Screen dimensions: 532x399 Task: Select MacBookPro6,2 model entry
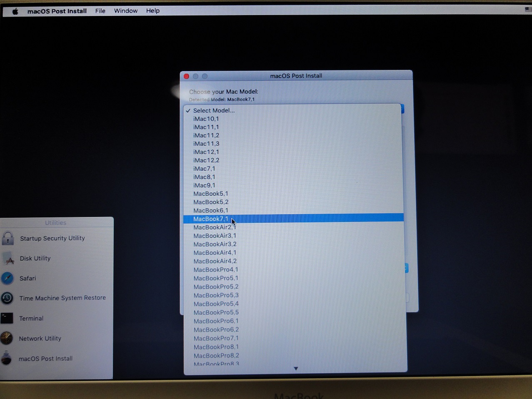coord(295,329)
